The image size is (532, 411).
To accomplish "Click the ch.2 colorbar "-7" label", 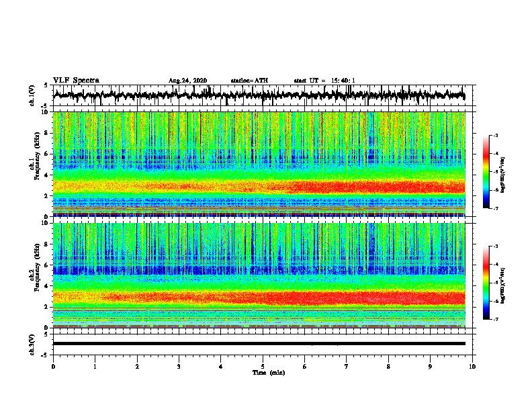I will tap(496, 319).
